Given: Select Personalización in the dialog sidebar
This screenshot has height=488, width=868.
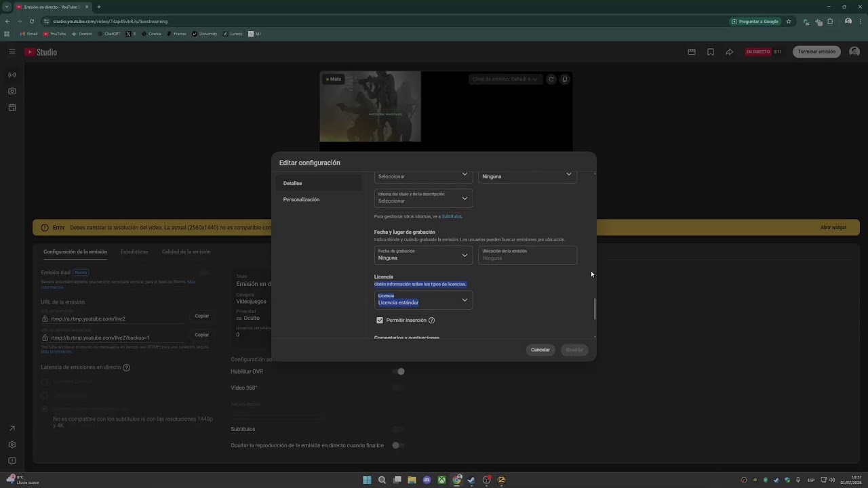Looking at the screenshot, I should point(318,199).
